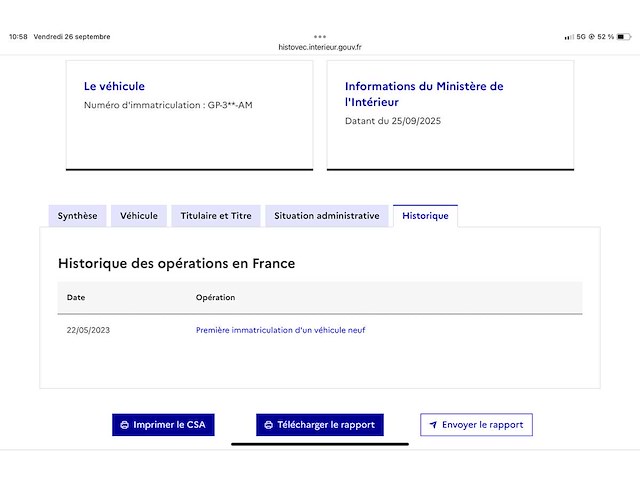640x480 pixels.
Task: Select the Titulaire et Titre tab
Action: click(216, 216)
